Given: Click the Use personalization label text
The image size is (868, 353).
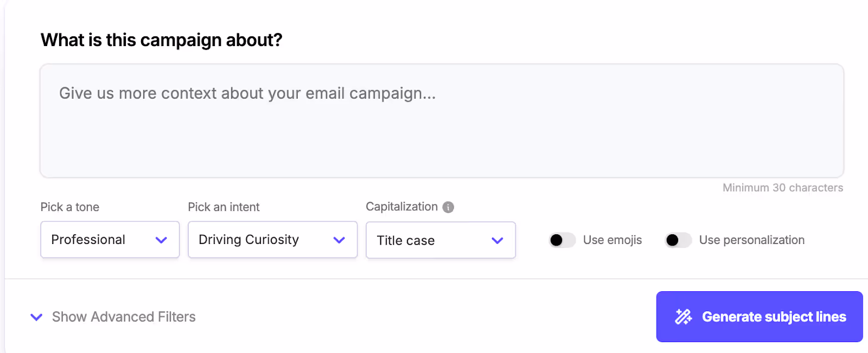Looking at the screenshot, I should 752,240.
